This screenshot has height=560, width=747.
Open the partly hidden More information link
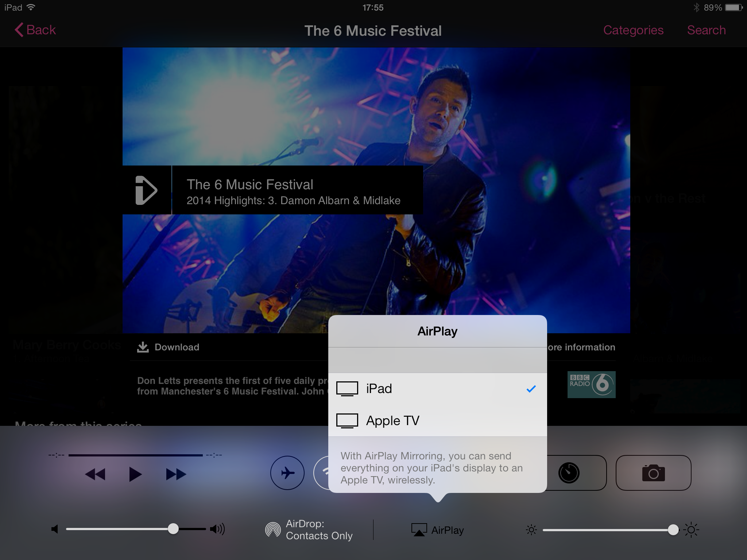pos(581,347)
